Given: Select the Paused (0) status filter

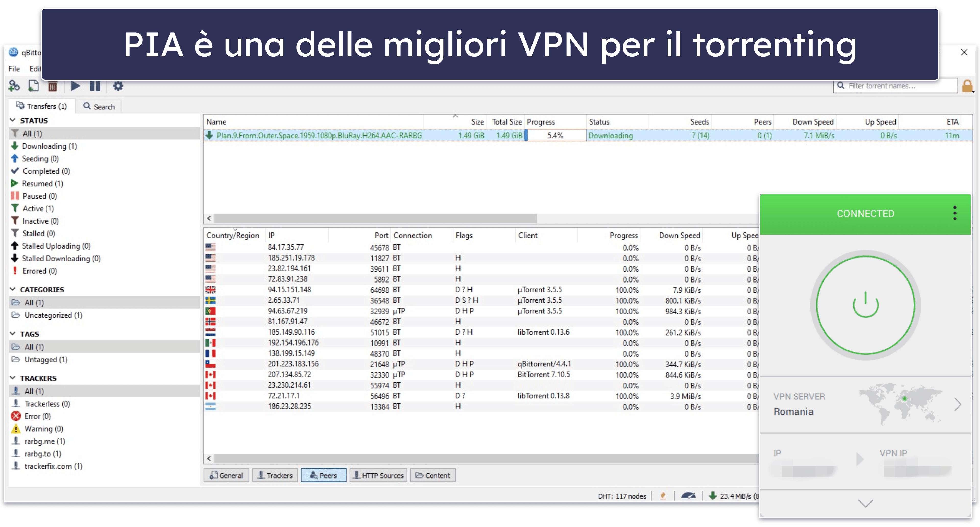Looking at the screenshot, I should [x=34, y=196].
